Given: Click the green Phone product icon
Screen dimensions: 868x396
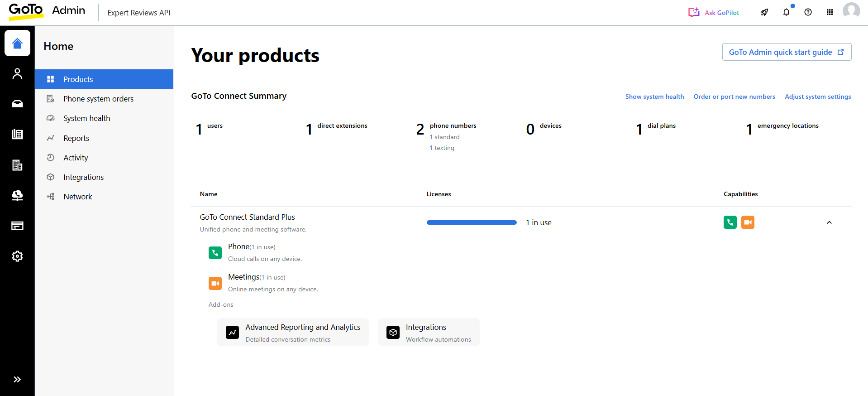Looking at the screenshot, I should pyautogui.click(x=215, y=253).
